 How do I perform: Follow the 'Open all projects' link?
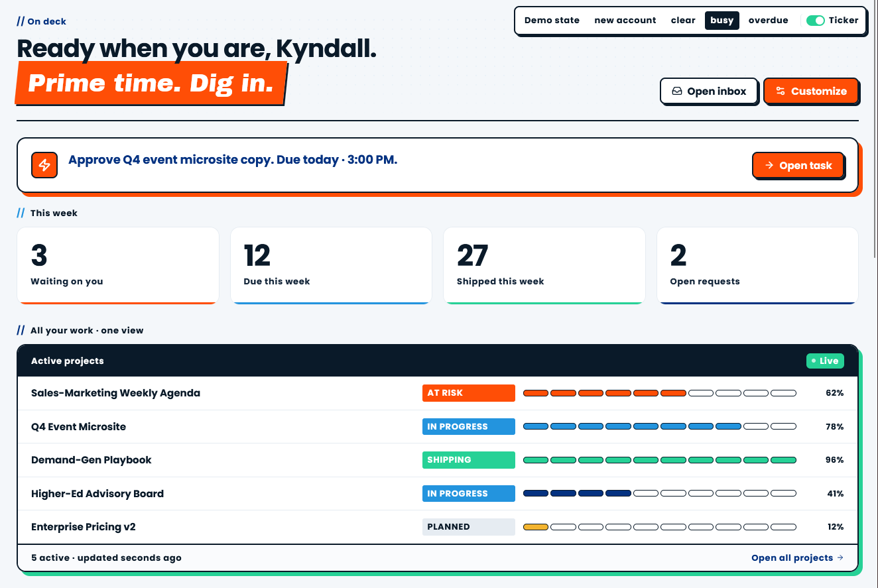(x=797, y=558)
